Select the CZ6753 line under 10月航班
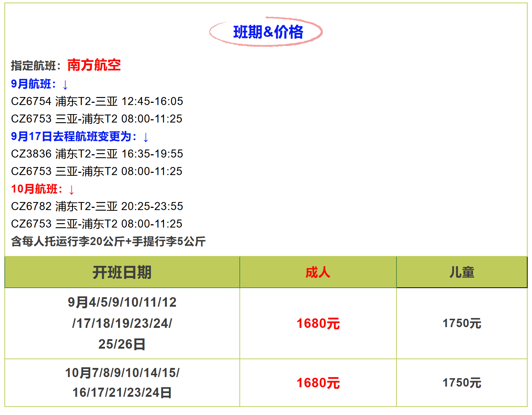 [97, 224]
